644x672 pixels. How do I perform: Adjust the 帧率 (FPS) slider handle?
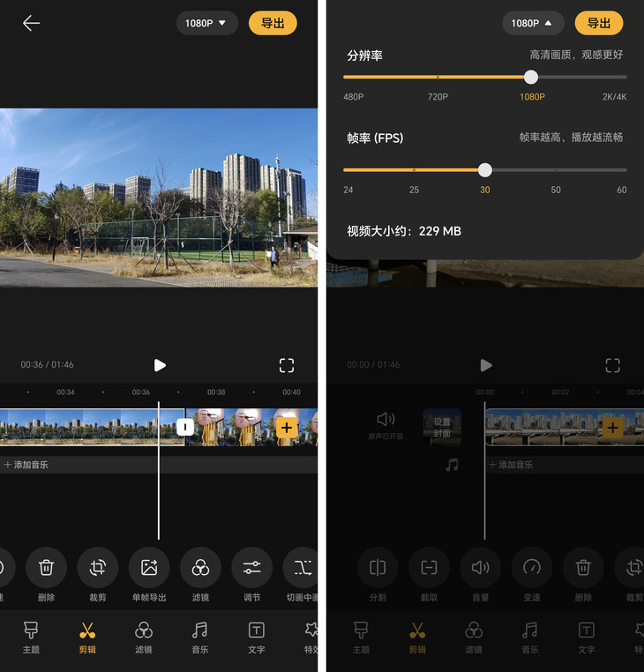point(485,170)
